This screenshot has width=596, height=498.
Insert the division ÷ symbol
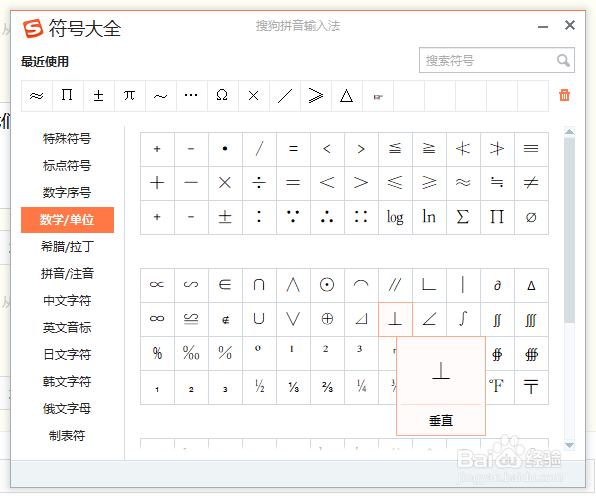point(259,183)
